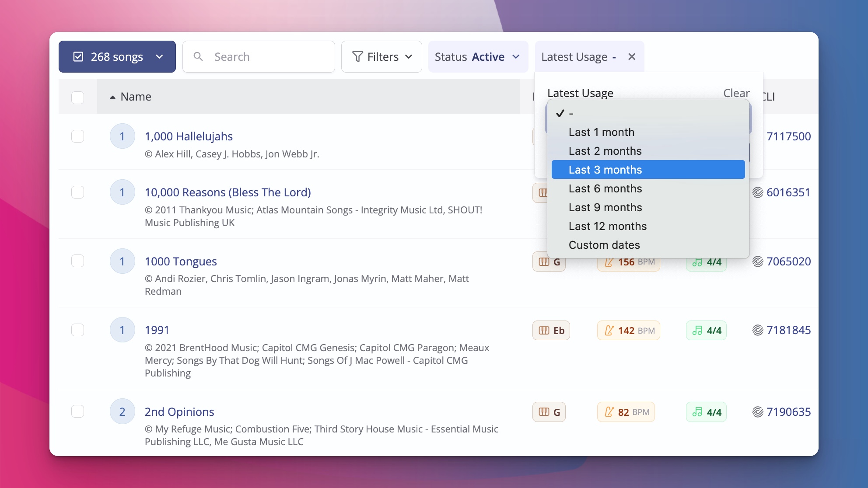The width and height of the screenshot is (868, 488).
Task: Click the filter funnel icon
Action: 358,56
